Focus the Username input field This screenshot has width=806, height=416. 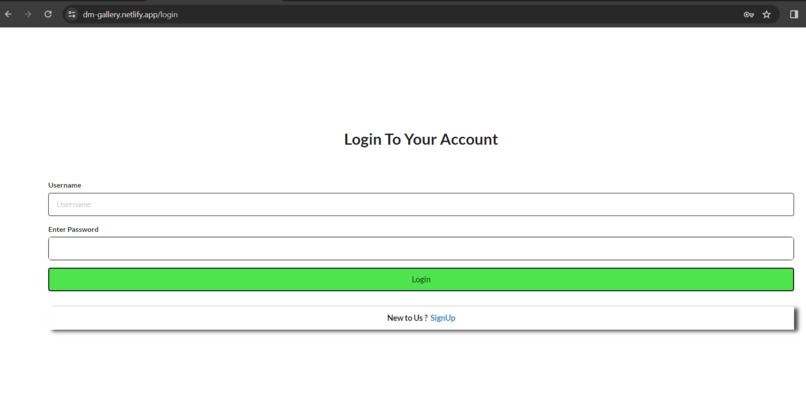click(x=421, y=204)
